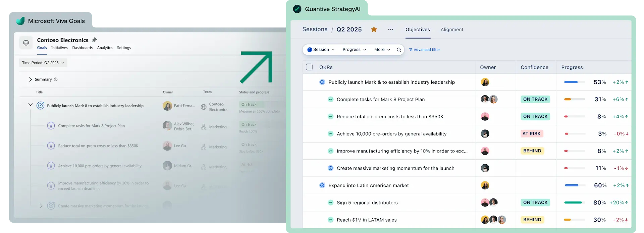Viewport: 644px width, 233px height.
Task: Click the Advanced filter link
Action: click(425, 50)
